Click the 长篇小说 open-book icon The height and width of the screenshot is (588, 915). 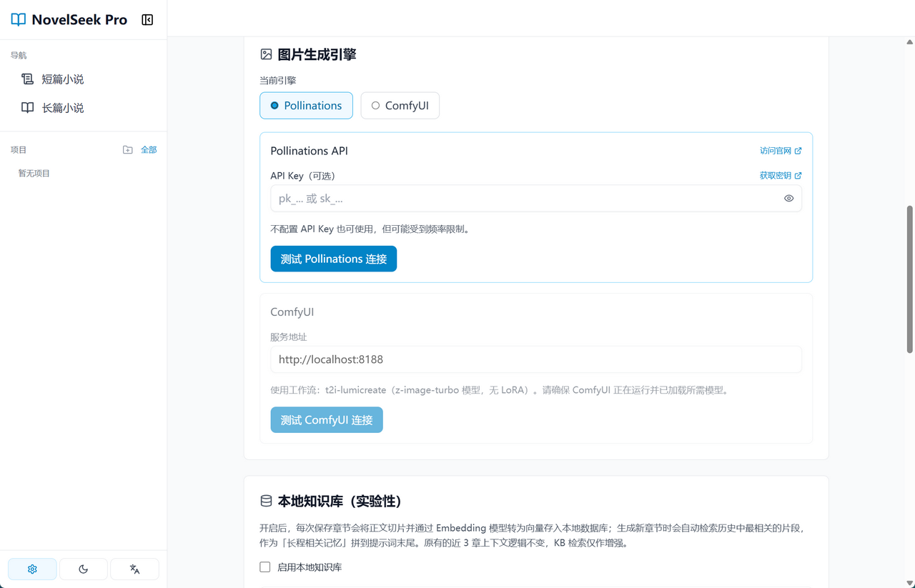(x=27, y=108)
